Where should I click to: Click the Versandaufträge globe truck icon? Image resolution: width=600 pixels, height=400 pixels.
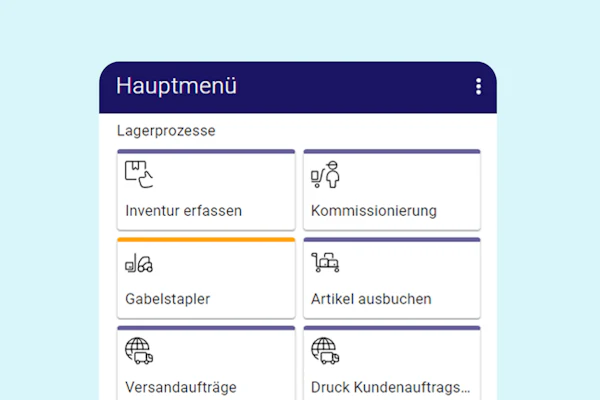click(x=139, y=351)
